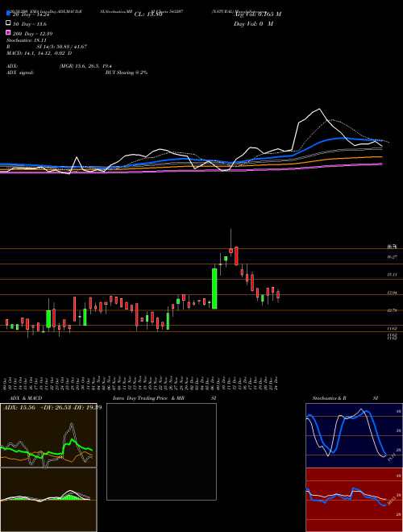Click the 'BUY Slowing @ 2%' ADX signal text
The width and height of the screenshot is (403, 532).
127,73
